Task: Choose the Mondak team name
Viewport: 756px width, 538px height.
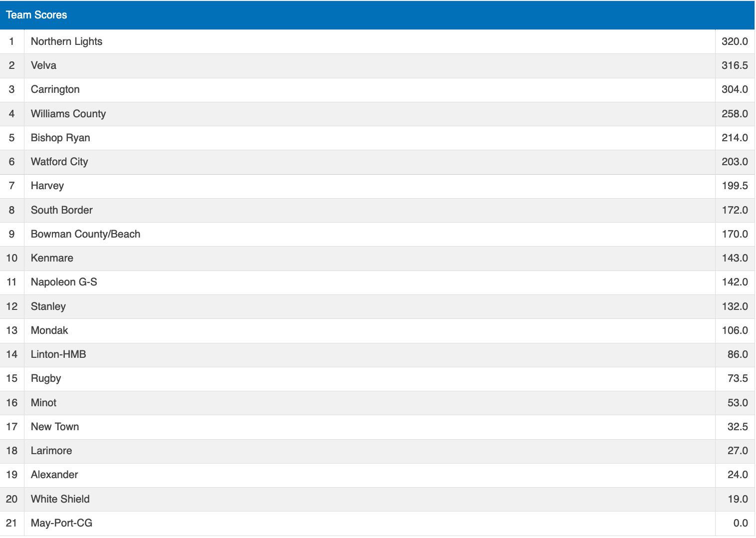Action: click(49, 330)
